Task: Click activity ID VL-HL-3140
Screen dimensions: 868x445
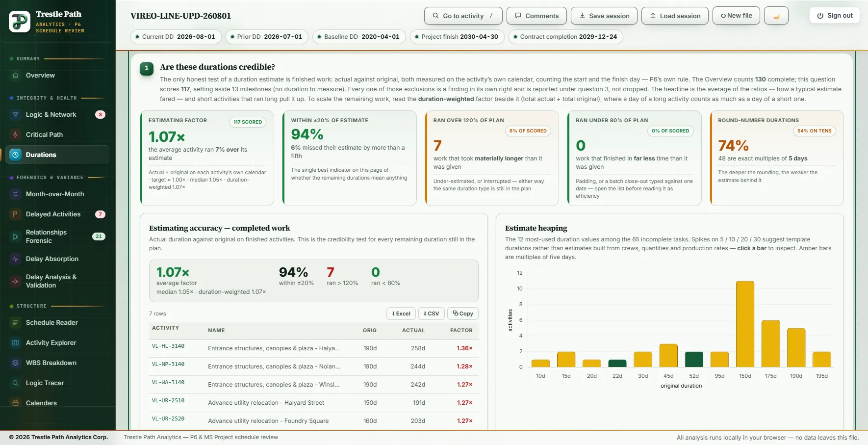Action: [x=168, y=346]
